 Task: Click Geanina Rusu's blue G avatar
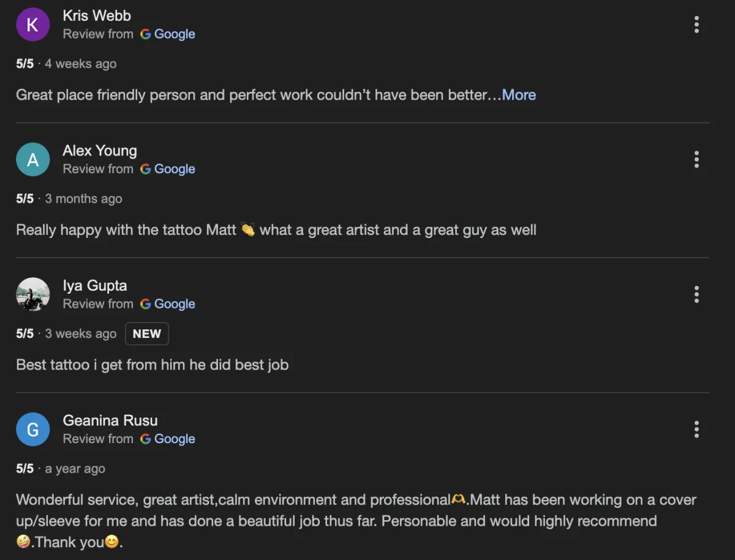pyautogui.click(x=32, y=430)
